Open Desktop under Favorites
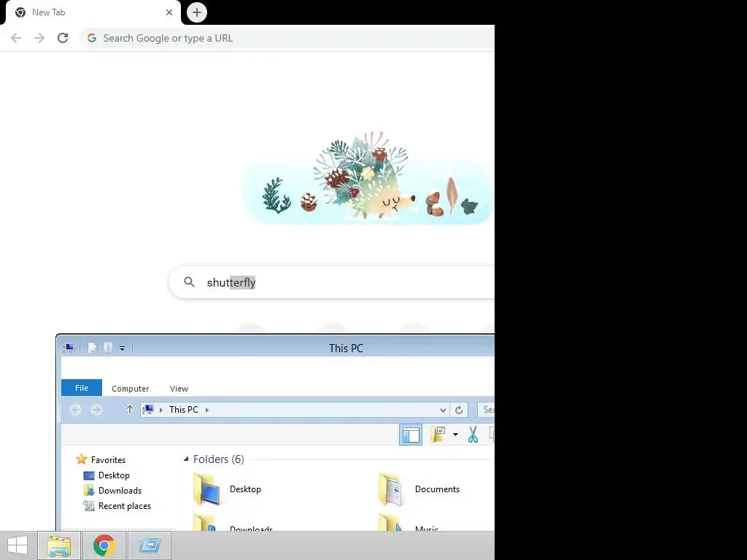This screenshot has height=560, width=747. tap(114, 475)
